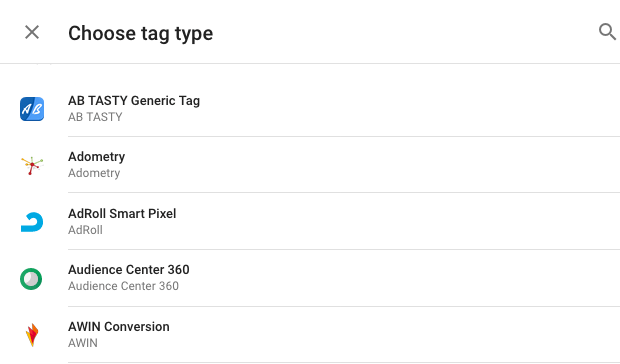Pick the AdRoll Smart Pixel title
Viewport: 620px width, 364px height.
(122, 213)
